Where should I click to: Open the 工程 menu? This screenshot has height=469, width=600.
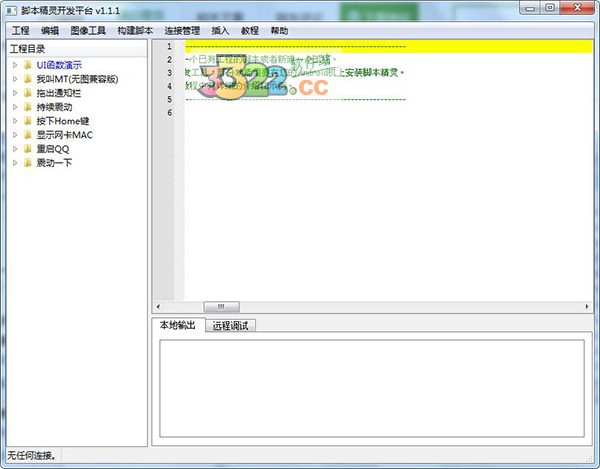pyautogui.click(x=20, y=31)
